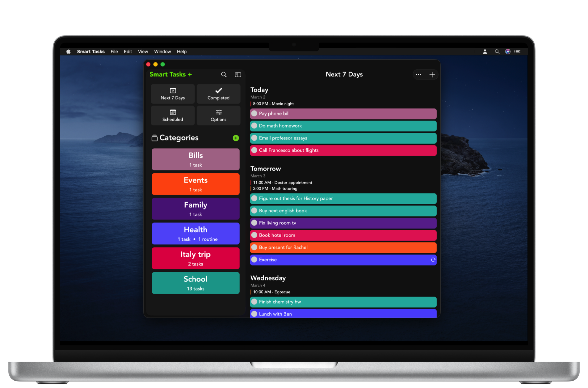Open the user account menu bar icon

pos(485,51)
